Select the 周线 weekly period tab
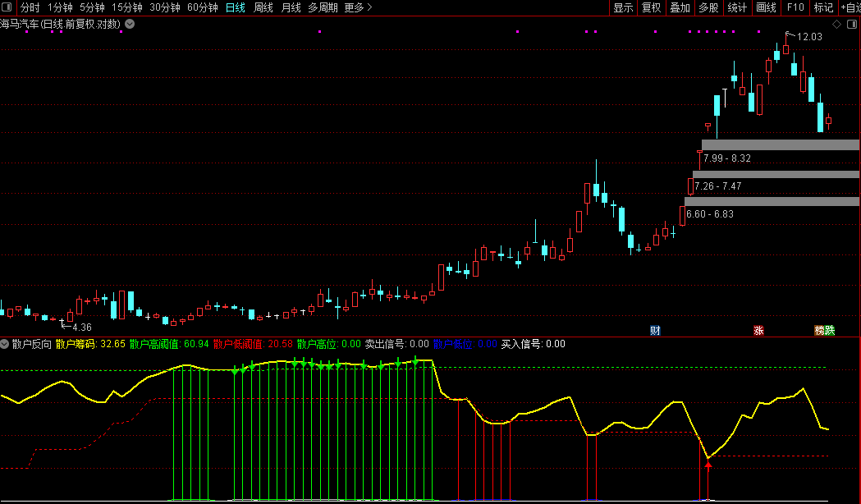This screenshot has width=861, height=504. coord(263,7)
